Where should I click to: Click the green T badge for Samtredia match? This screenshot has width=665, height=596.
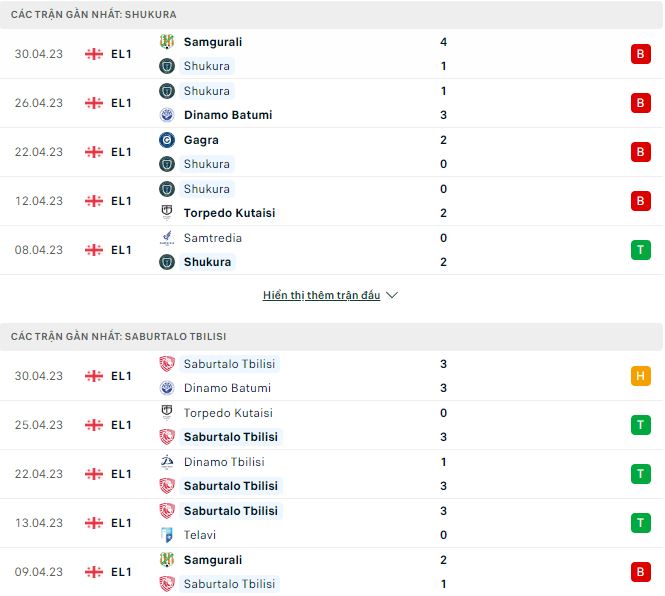640,250
